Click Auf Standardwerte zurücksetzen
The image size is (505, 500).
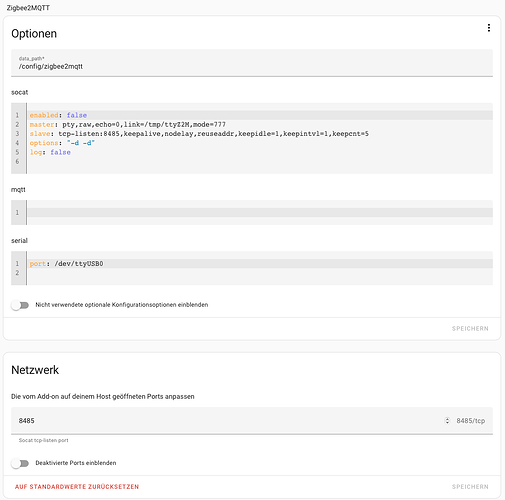77,487
